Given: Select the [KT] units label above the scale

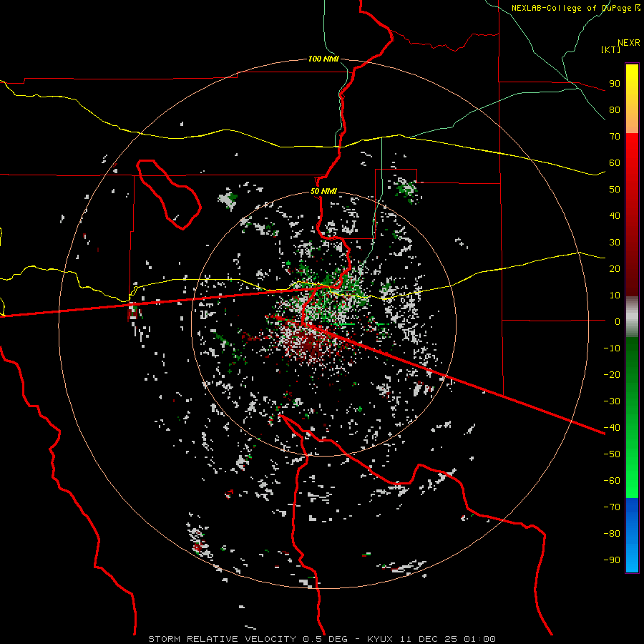Looking at the screenshot, I should (x=611, y=49).
